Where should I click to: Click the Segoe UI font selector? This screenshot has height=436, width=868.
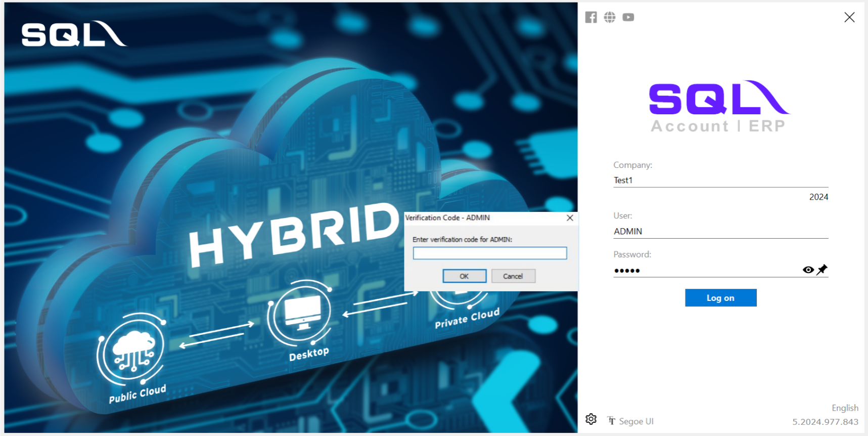tap(631, 421)
